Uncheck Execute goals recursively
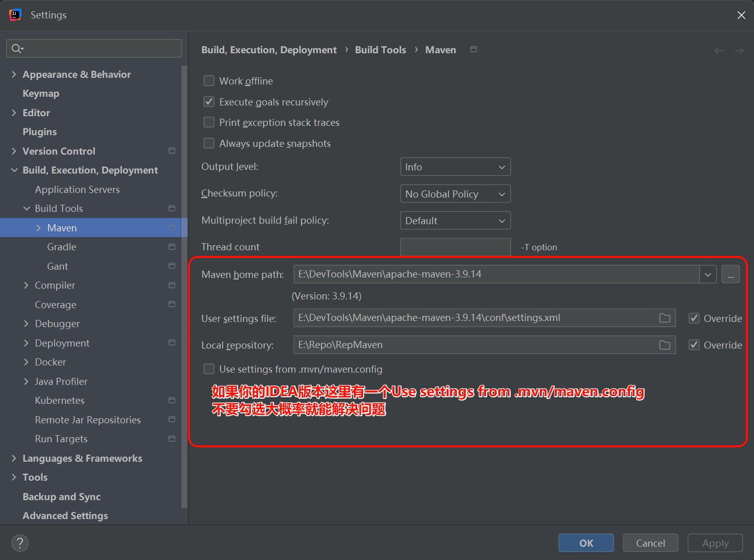The height and width of the screenshot is (560, 754). [x=209, y=101]
